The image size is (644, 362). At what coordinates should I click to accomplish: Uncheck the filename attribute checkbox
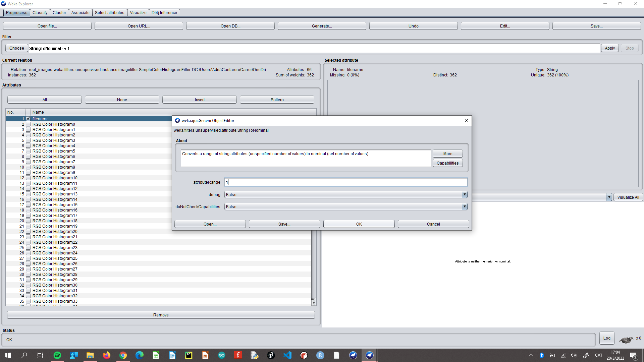(28, 119)
